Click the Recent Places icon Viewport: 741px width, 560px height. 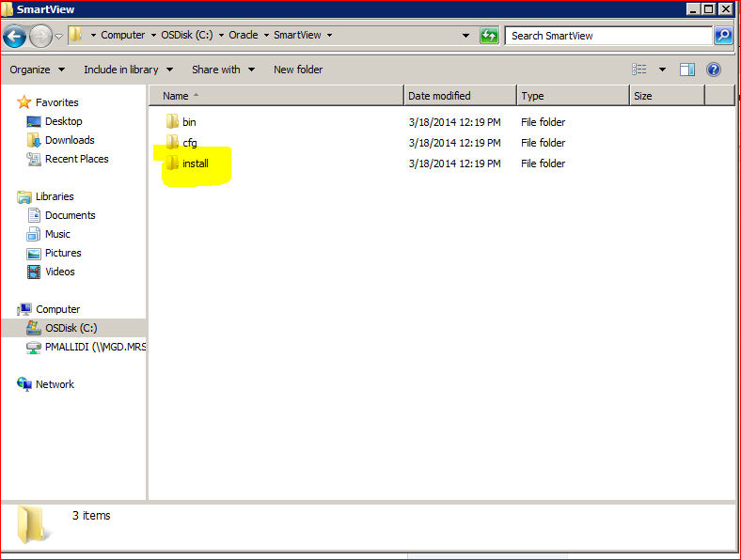[34, 159]
